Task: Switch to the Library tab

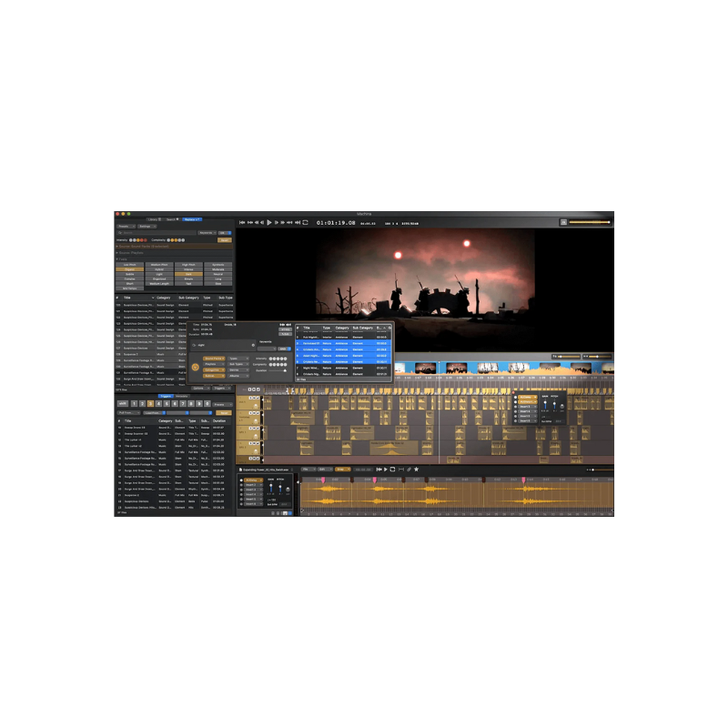Action: point(152,218)
